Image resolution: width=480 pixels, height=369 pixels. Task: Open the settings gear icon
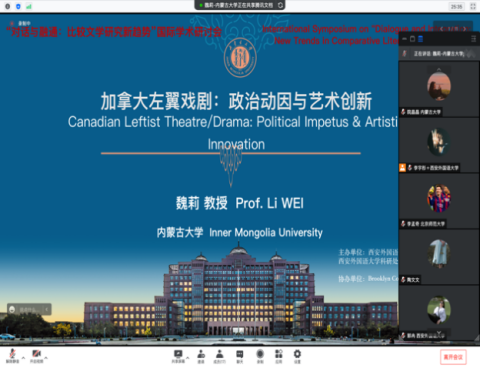(x=297, y=356)
